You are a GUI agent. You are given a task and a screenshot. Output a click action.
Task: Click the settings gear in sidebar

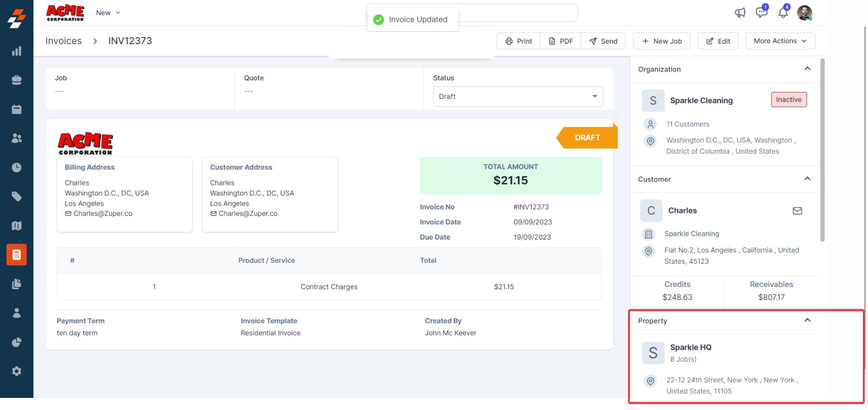click(x=17, y=371)
